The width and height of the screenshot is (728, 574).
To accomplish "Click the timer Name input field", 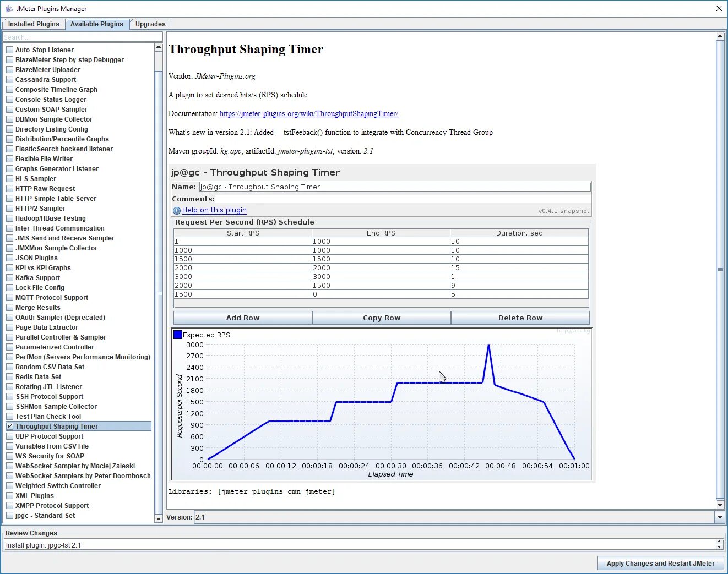I will [x=395, y=187].
